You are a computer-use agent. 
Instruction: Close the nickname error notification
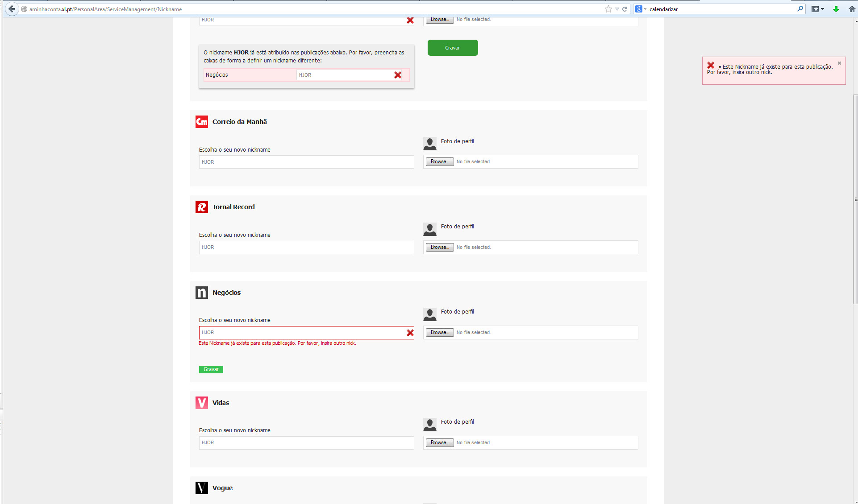click(x=839, y=63)
